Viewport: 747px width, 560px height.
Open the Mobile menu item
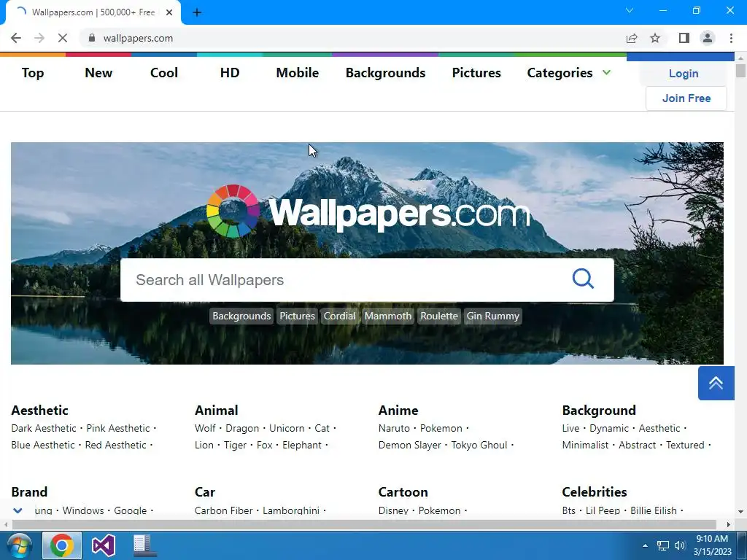click(298, 73)
